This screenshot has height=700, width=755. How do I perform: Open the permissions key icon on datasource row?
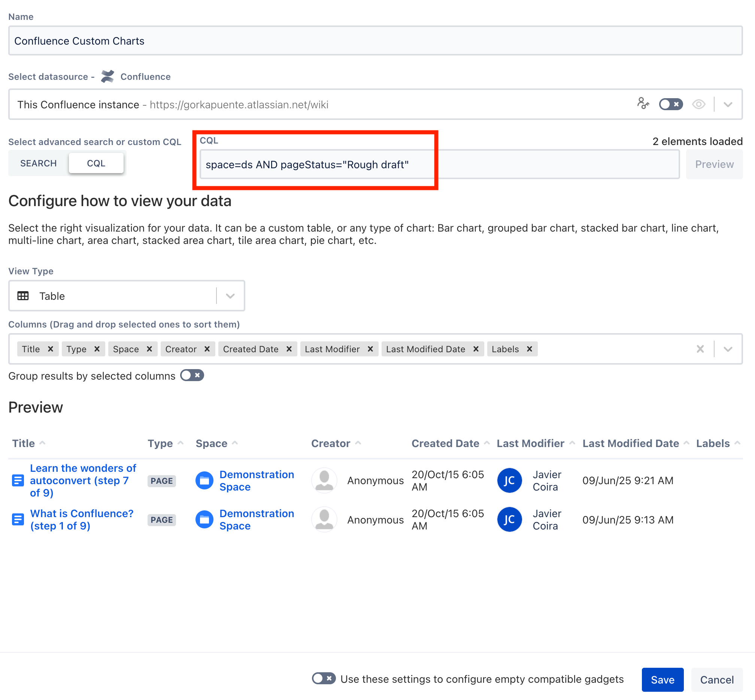coord(644,104)
